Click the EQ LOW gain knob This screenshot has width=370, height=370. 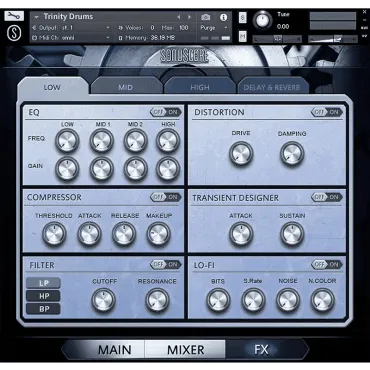pos(67,169)
